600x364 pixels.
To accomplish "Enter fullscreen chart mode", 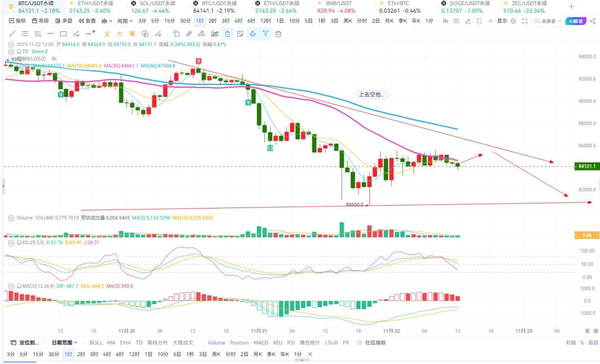I will 525,21.
